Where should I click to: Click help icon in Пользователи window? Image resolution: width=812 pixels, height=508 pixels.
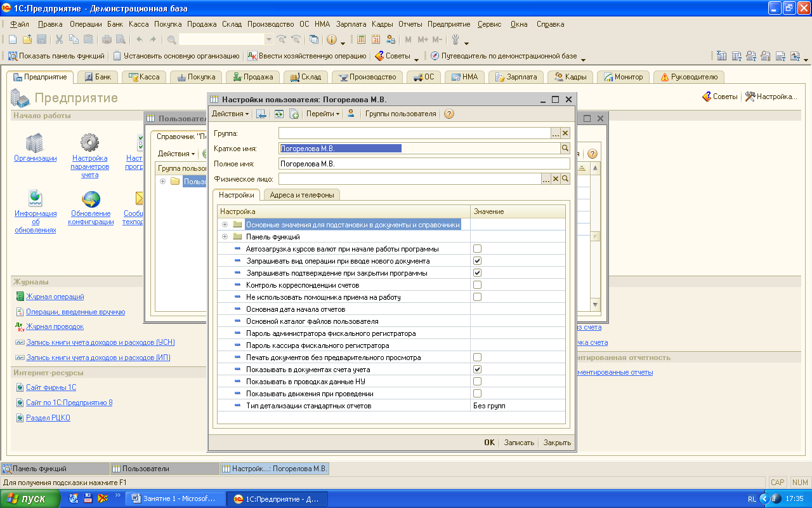[592, 154]
